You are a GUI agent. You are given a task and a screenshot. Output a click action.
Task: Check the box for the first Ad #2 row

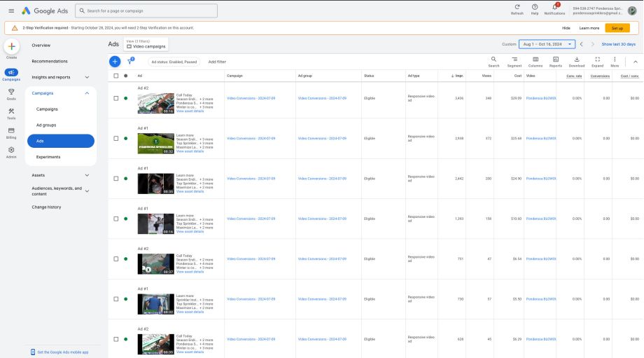point(116,99)
